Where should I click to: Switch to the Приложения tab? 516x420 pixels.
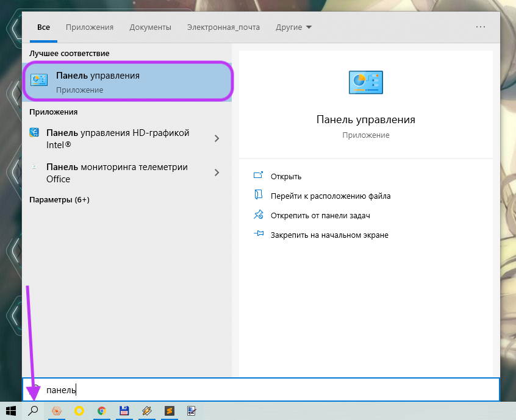(90, 27)
